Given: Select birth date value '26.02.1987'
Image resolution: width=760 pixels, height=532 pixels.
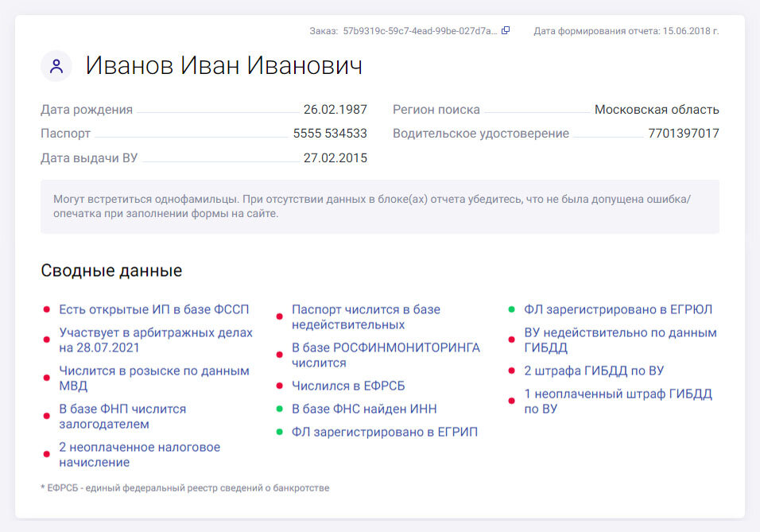Looking at the screenshot, I should (x=335, y=110).
